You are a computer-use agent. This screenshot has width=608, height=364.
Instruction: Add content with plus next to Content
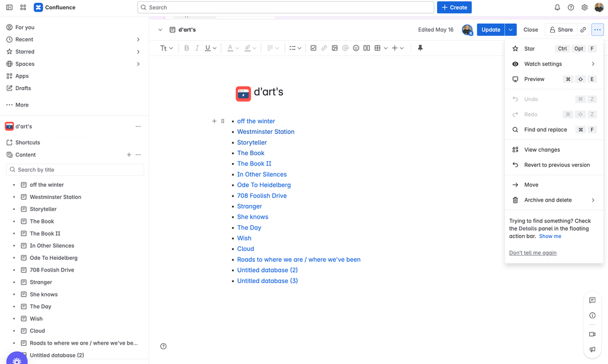coord(129,155)
